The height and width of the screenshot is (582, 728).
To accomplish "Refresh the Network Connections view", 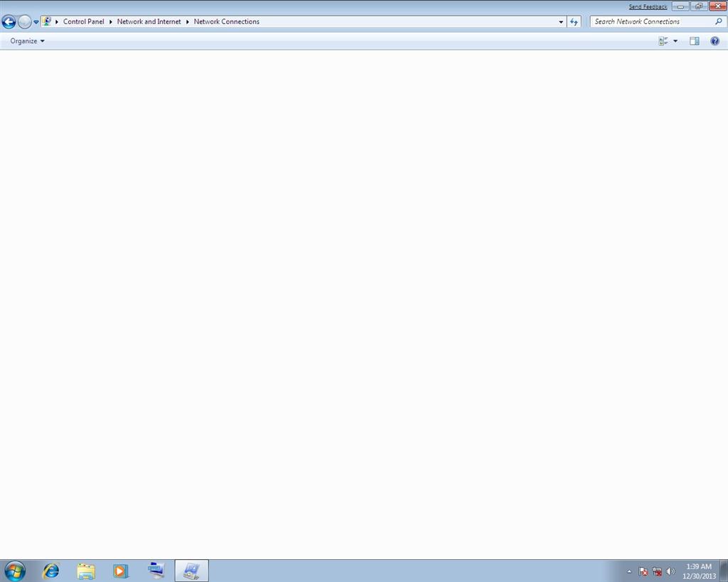I will [574, 22].
